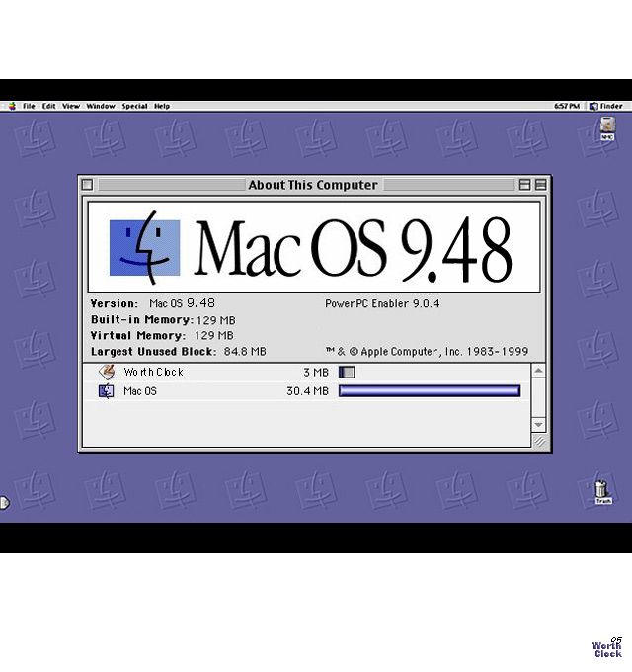The width and height of the screenshot is (632, 672).
Task: Expand the Control Strip tab at left edge
Action: 4,503
